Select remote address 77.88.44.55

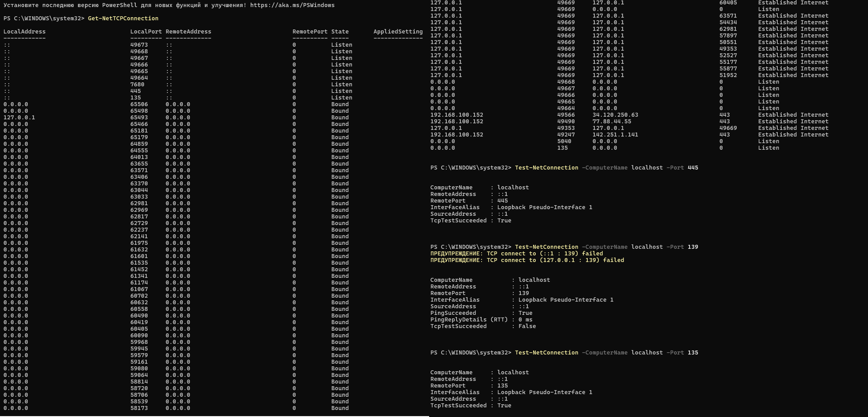pos(612,122)
